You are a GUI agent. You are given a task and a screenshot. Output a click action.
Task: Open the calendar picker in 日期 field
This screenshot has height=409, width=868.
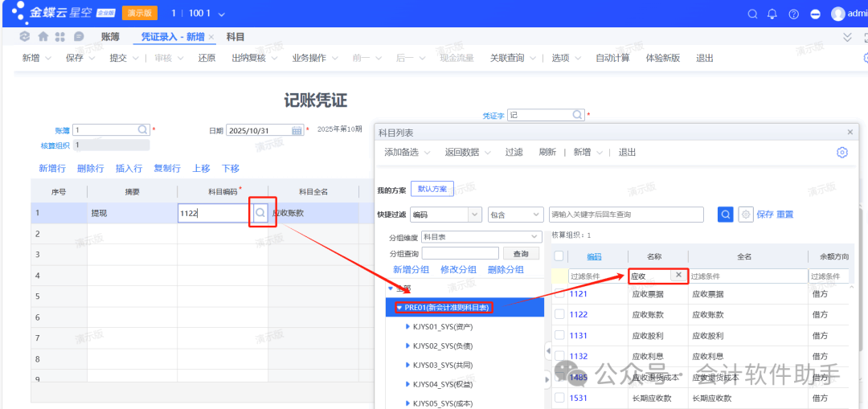297,130
